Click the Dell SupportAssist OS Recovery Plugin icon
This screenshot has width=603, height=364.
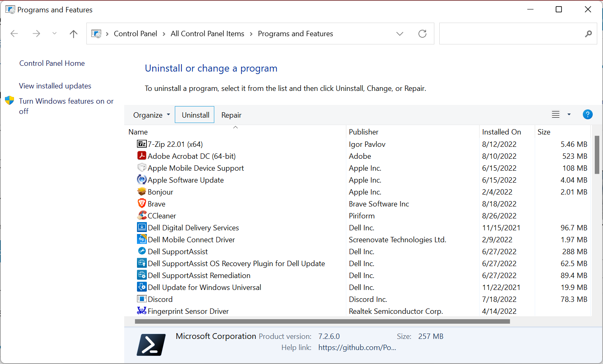tap(141, 263)
